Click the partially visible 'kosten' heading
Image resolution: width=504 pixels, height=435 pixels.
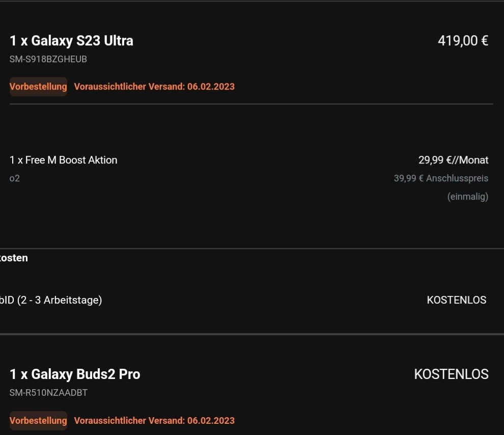click(14, 258)
